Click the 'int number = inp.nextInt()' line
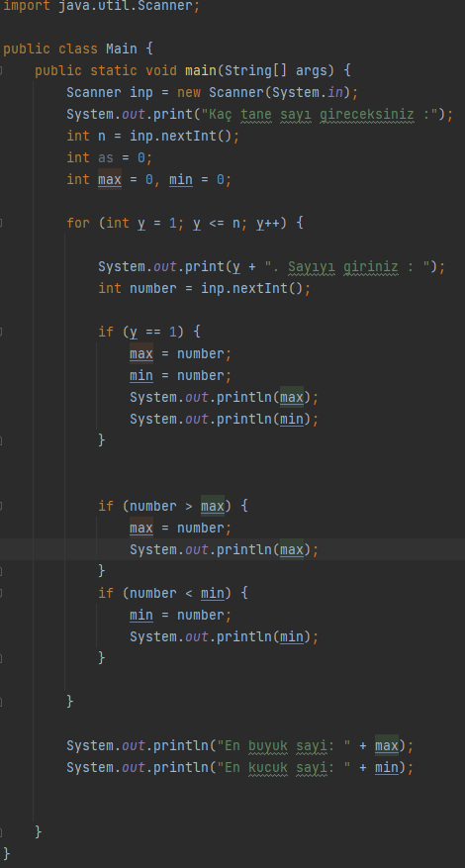Image resolution: width=465 pixels, height=868 pixels. click(x=204, y=288)
